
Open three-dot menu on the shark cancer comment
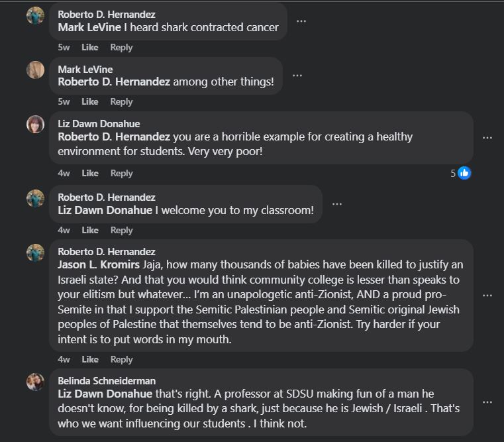click(x=301, y=21)
